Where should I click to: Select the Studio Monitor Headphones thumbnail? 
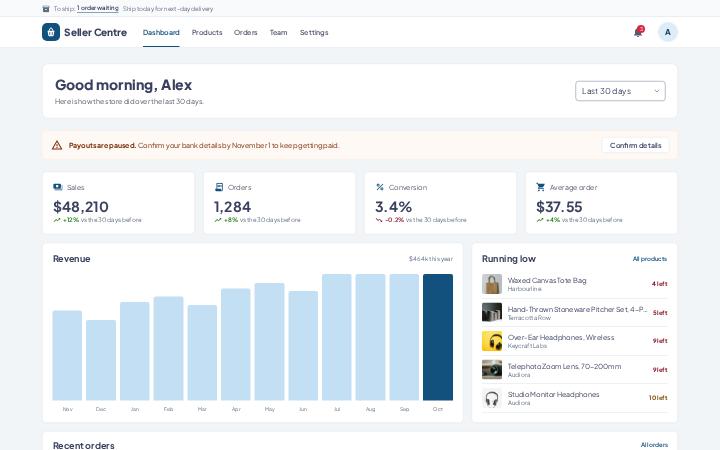[492, 398]
